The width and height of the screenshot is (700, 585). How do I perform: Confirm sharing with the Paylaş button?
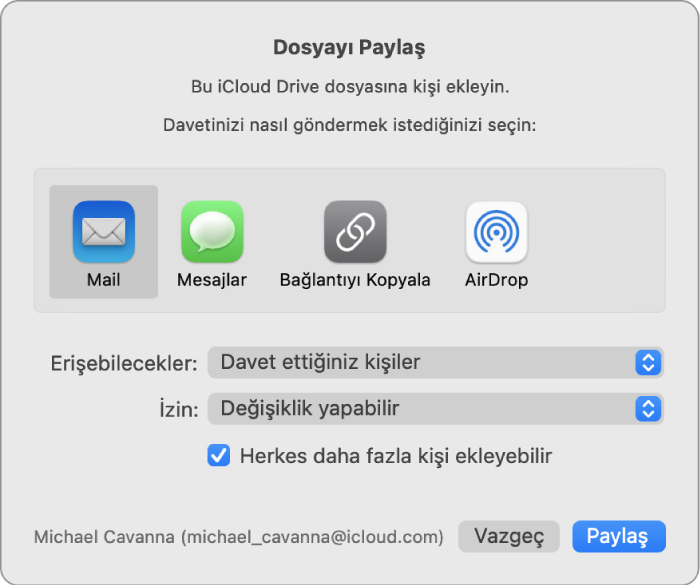click(x=619, y=536)
